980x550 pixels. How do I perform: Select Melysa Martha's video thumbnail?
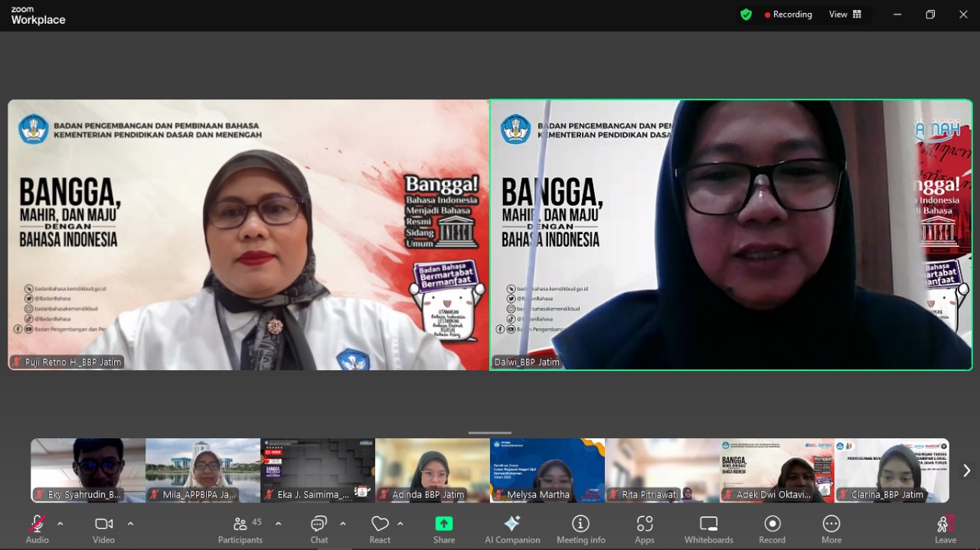547,470
